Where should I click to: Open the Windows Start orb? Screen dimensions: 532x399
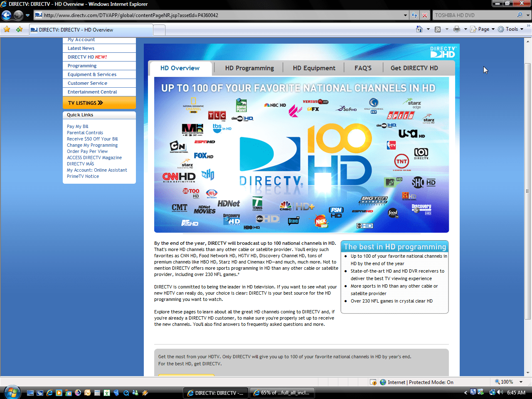12,392
